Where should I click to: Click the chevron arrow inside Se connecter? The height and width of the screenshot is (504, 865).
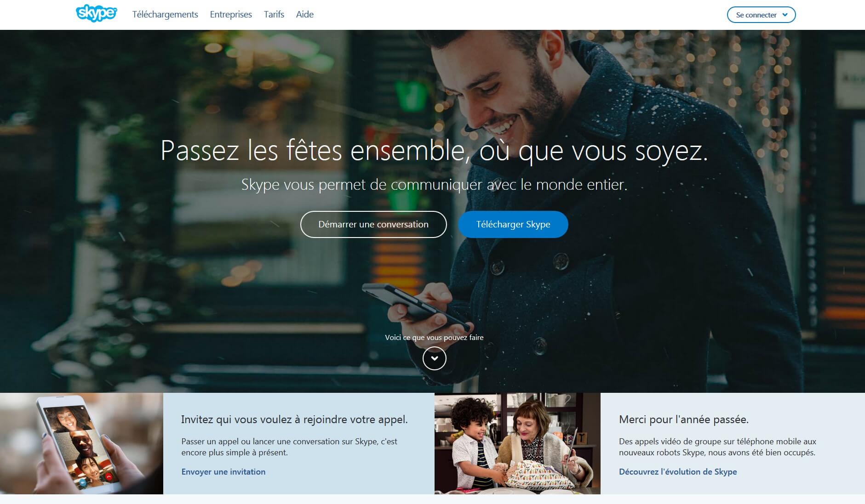click(785, 15)
